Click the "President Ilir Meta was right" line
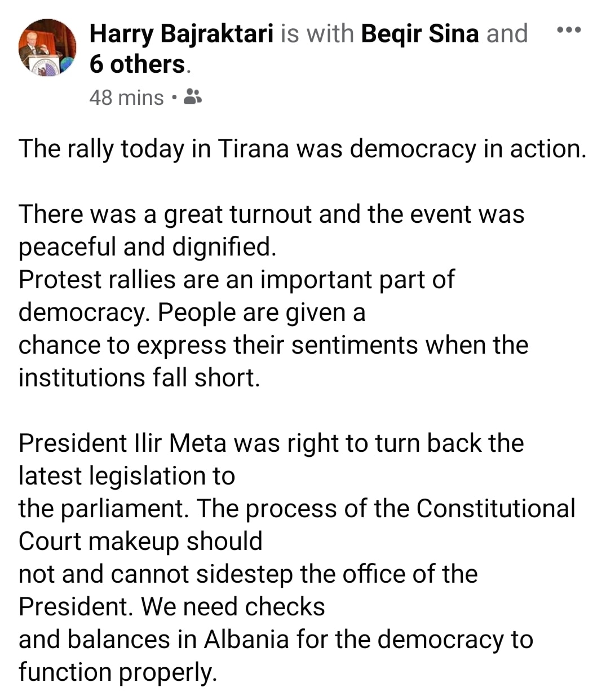The image size is (593, 700). [271, 443]
